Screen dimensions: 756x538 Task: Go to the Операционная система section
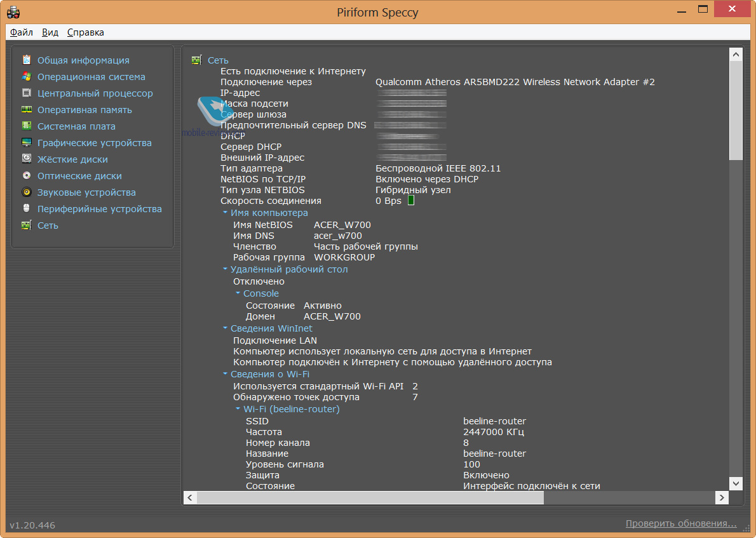(91, 77)
